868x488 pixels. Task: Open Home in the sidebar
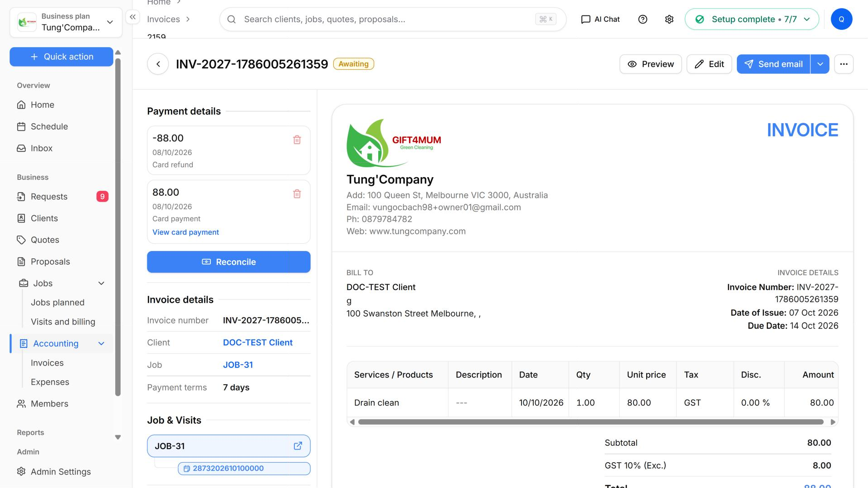(61, 105)
